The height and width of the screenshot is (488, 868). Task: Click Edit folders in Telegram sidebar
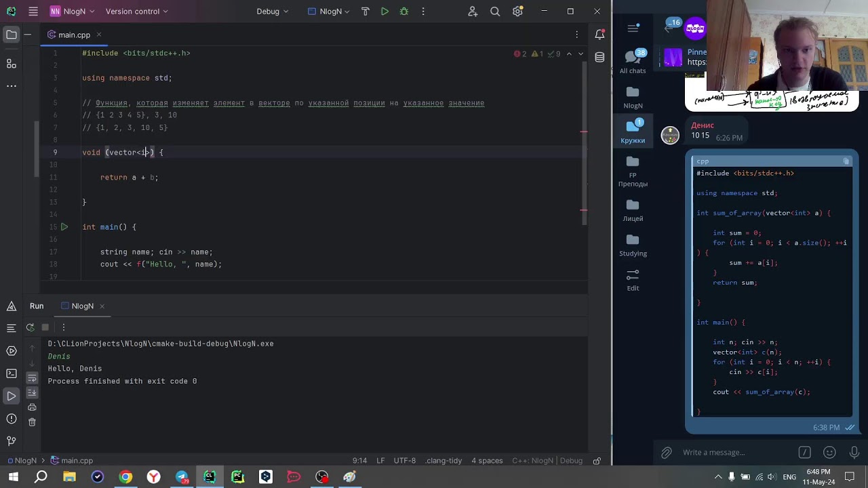click(633, 279)
